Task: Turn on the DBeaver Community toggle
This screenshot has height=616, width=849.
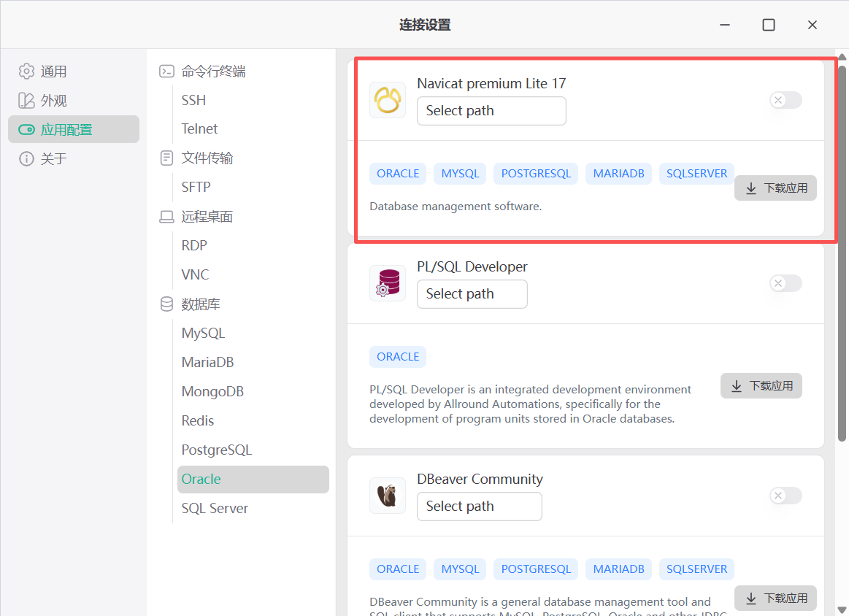Action: [x=785, y=496]
